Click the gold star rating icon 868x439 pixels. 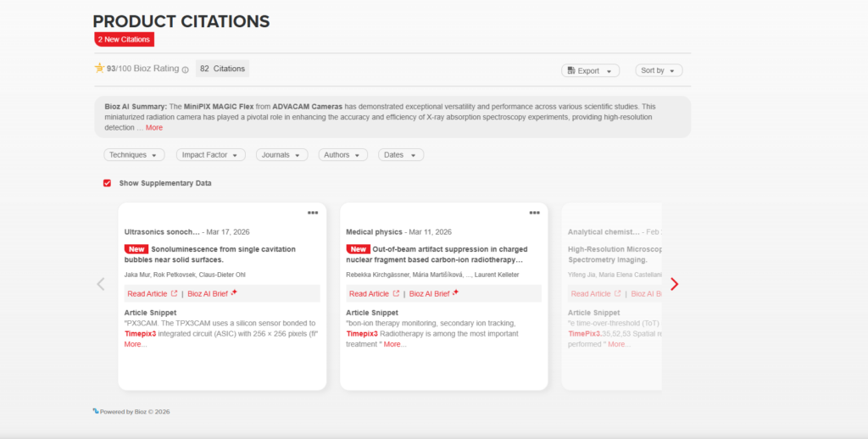[100, 68]
